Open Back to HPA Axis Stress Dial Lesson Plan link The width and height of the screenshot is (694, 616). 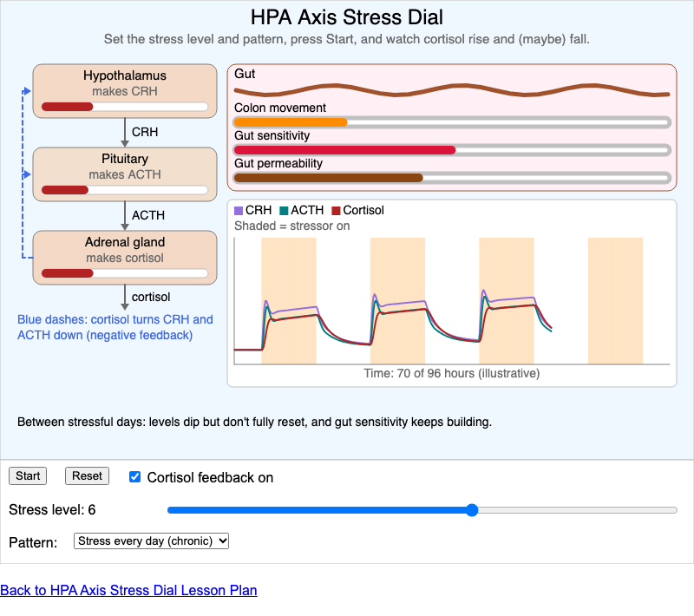[x=128, y=590]
